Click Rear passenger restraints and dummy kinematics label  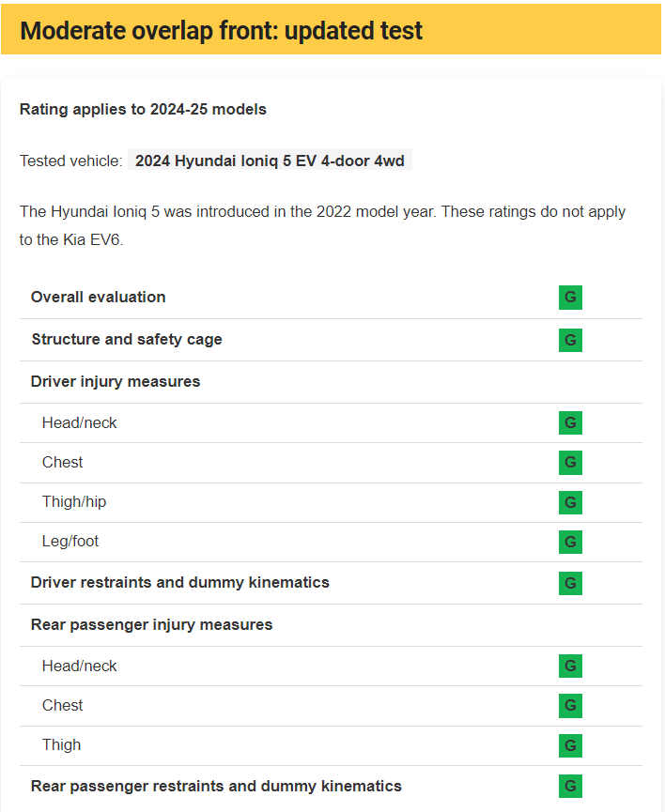click(216, 786)
